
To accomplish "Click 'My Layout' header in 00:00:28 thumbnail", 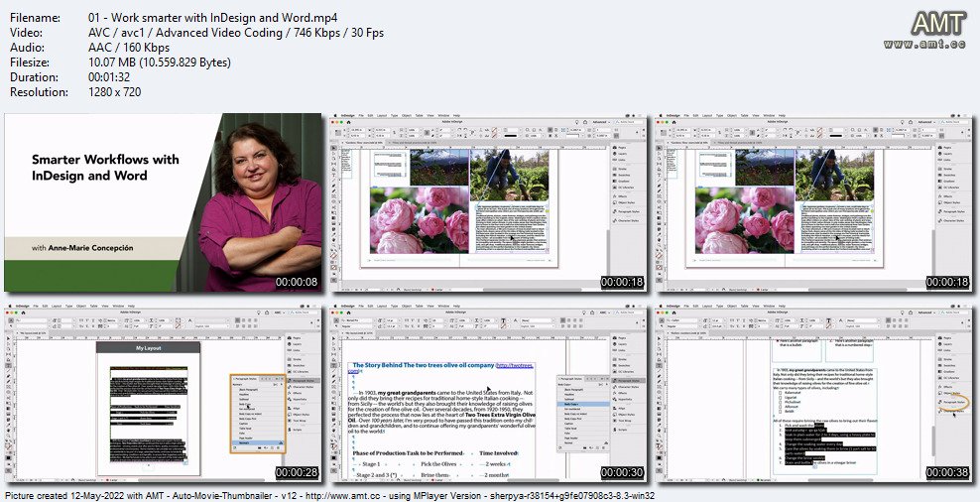I will click(149, 348).
